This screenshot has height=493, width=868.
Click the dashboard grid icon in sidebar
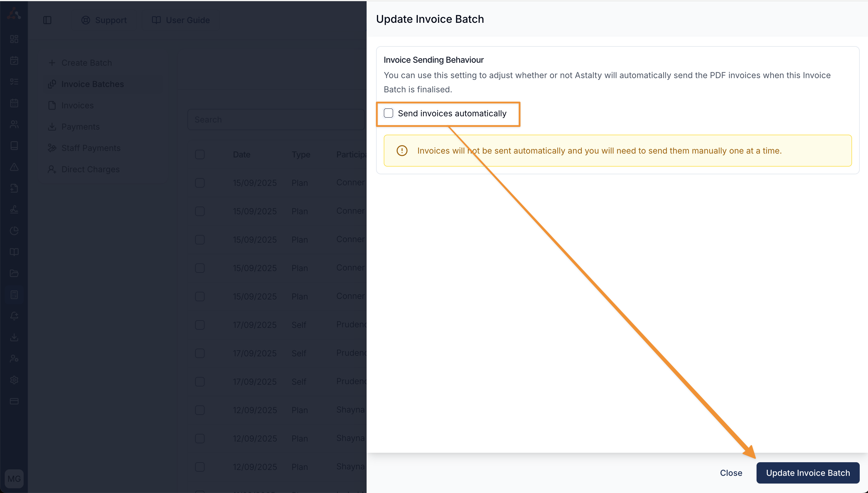click(x=14, y=39)
